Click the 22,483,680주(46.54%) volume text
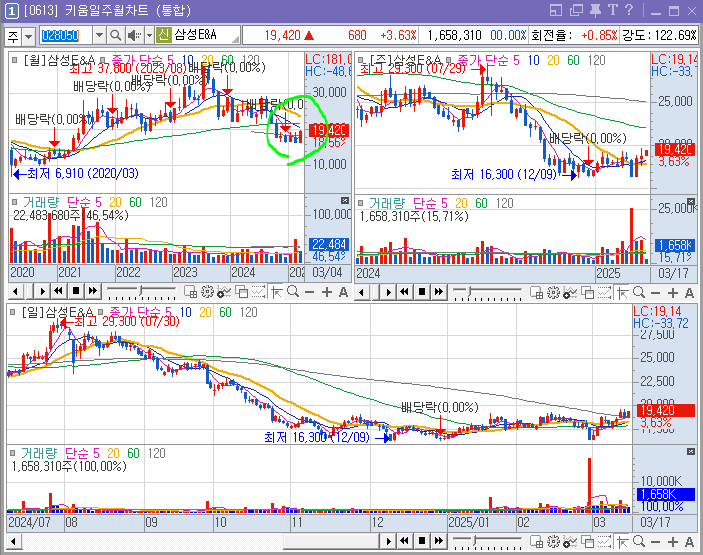This screenshot has width=703, height=555. (71, 216)
